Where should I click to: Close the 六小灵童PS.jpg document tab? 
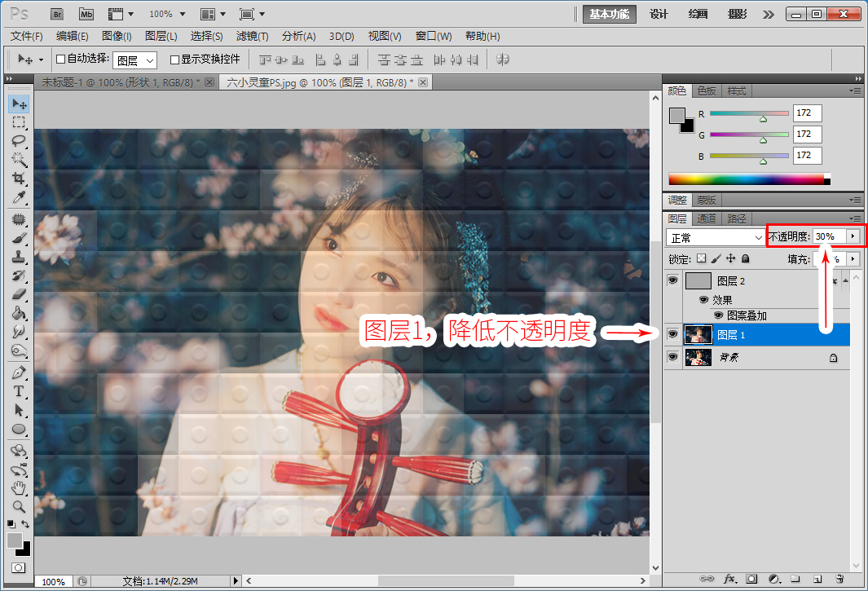423,82
